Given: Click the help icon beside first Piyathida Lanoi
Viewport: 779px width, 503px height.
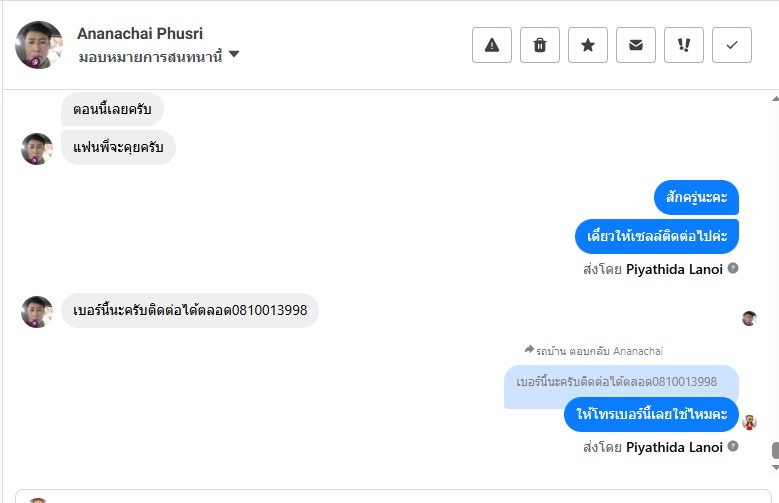Looking at the screenshot, I should tap(733, 268).
